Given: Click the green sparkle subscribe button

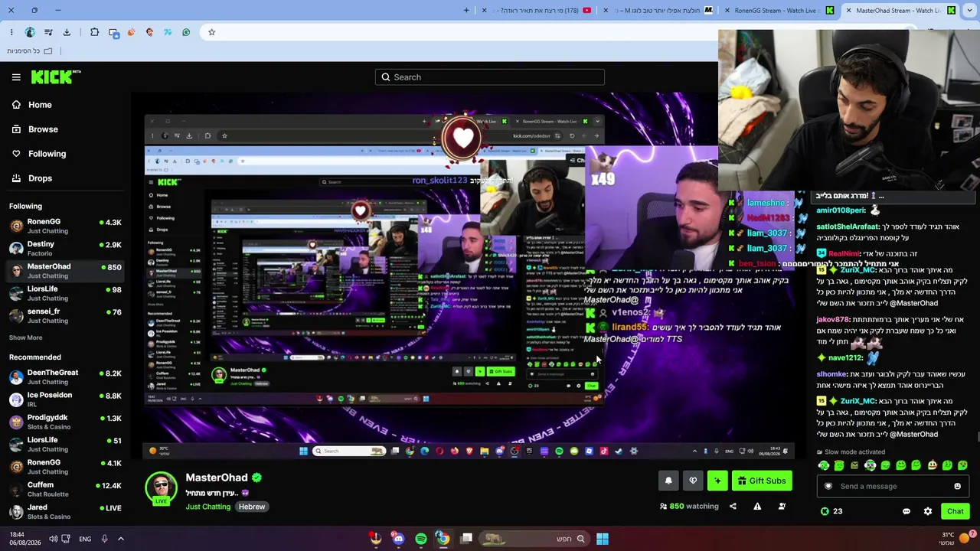Looking at the screenshot, I should [717, 481].
